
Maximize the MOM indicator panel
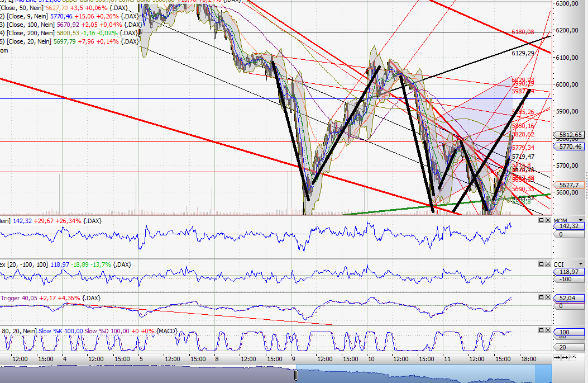point(542,221)
